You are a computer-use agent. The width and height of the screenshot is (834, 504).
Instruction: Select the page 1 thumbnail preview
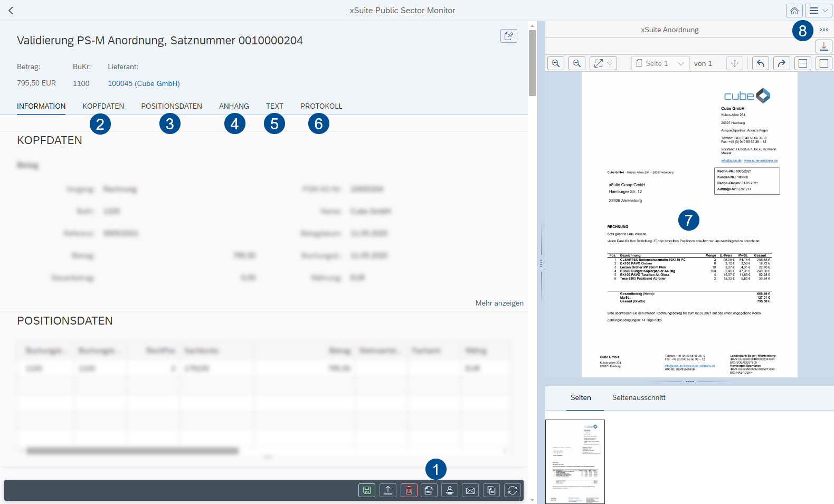[x=575, y=461]
